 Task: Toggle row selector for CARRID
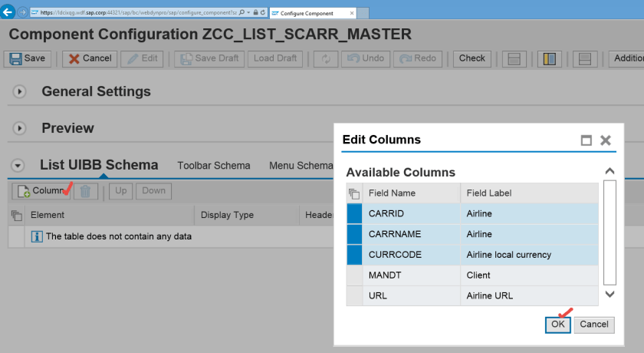tap(354, 213)
